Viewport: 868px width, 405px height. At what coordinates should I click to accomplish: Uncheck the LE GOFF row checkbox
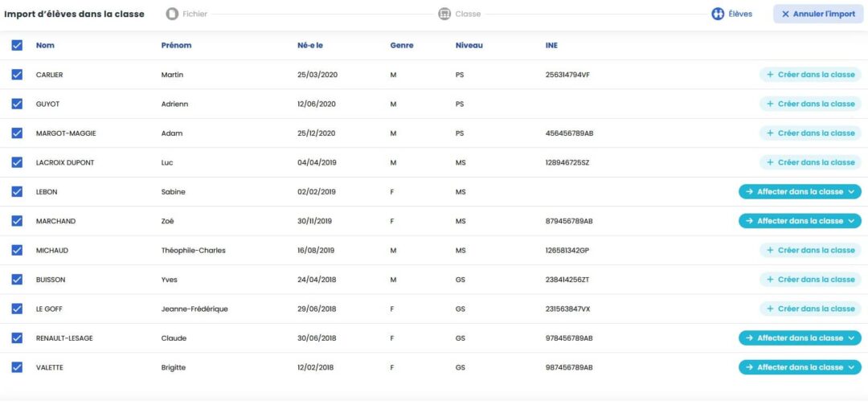click(x=17, y=309)
